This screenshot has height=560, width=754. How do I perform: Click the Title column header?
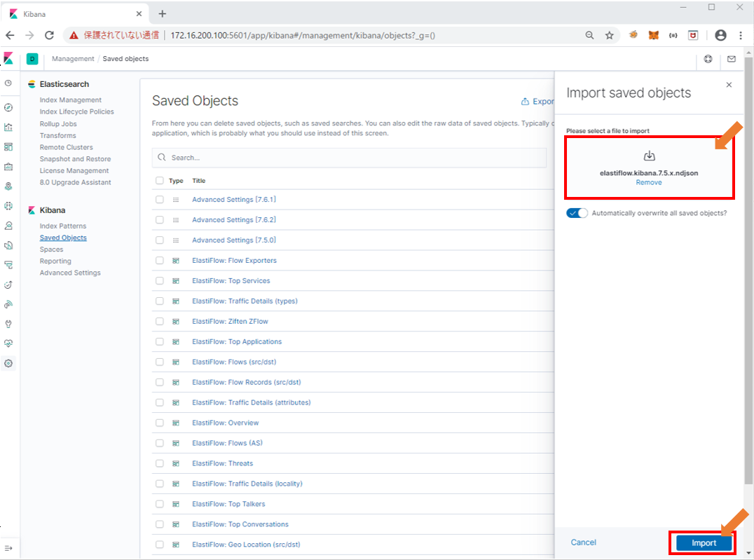(x=198, y=181)
